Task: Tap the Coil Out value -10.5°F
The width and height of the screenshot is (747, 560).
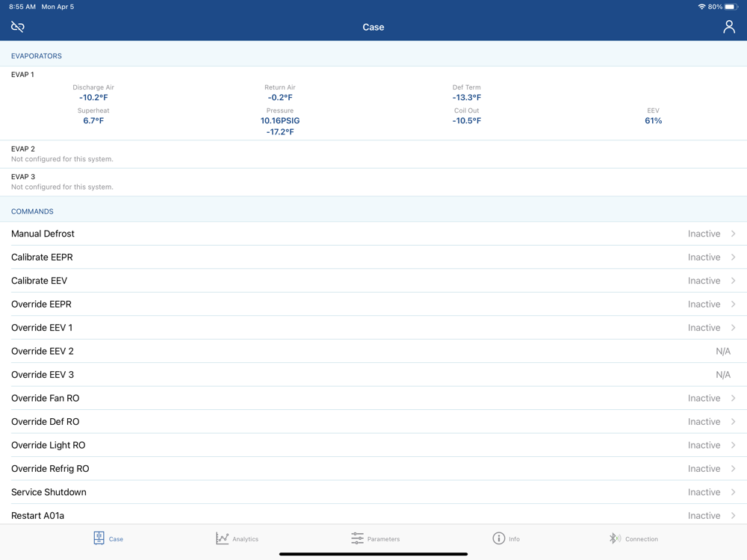Action: [x=467, y=121]
